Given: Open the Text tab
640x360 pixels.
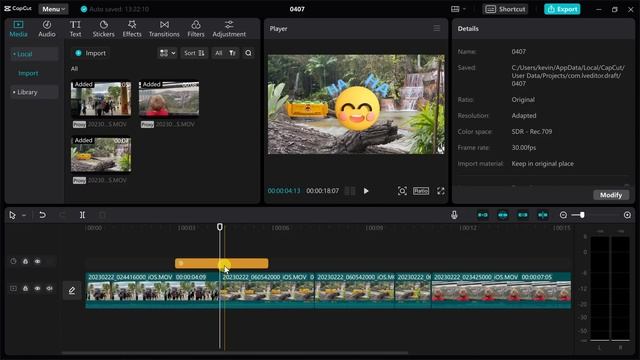Looking at the screenshot, I should [75, 29].
